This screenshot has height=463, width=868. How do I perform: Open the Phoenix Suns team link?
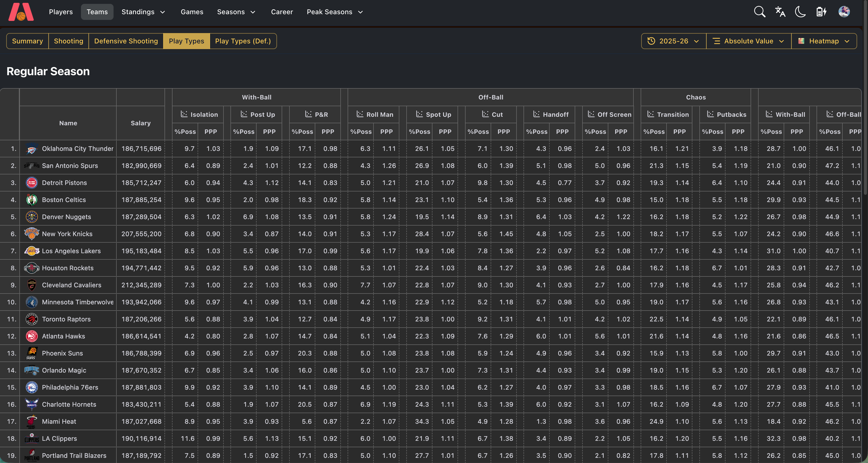[62, 353]
